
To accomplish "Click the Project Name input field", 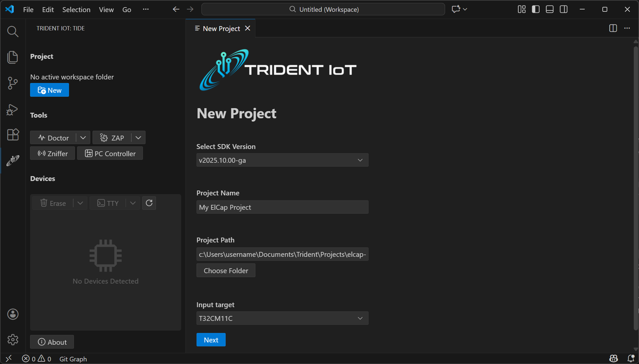I will click(x=282, y=207).
